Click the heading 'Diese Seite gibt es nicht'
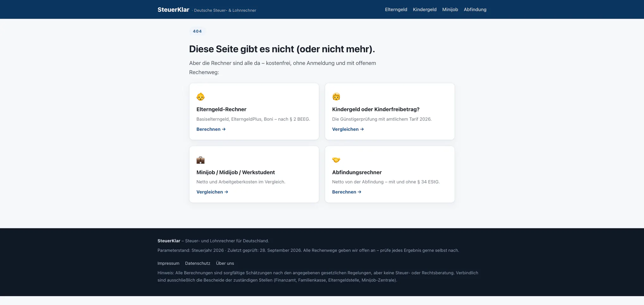644x305 pixels. (x=282, y=49)
